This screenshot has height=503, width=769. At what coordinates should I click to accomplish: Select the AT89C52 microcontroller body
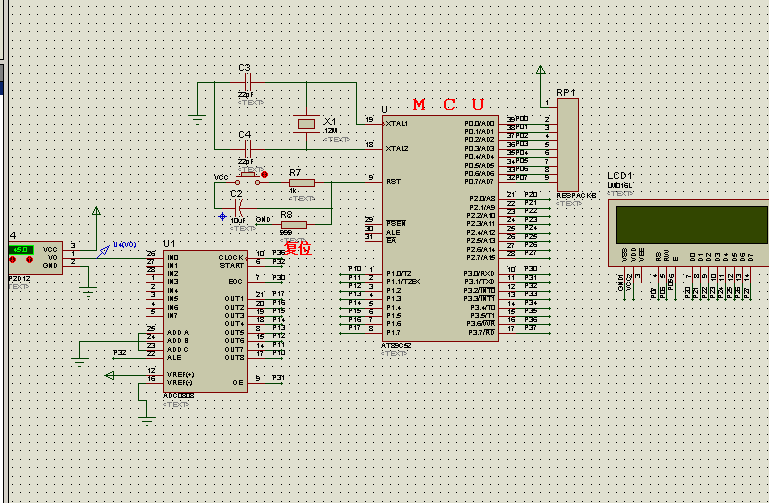(440, 228)
